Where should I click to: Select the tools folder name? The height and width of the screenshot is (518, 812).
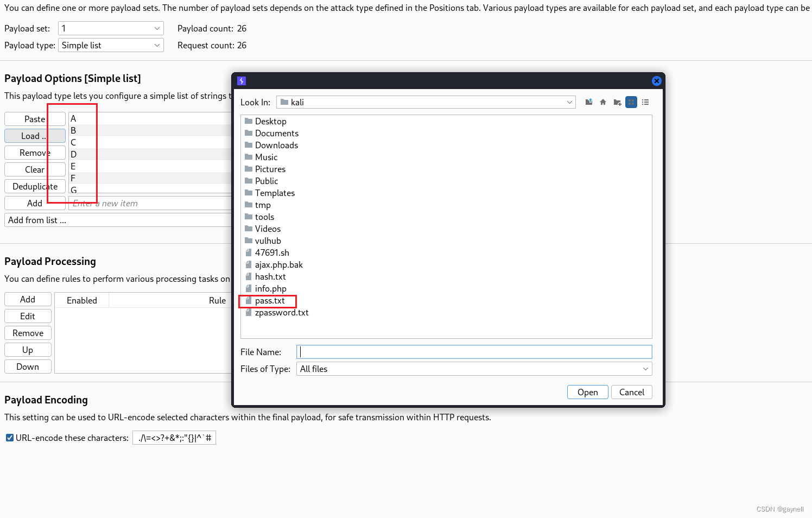(265, 217)
